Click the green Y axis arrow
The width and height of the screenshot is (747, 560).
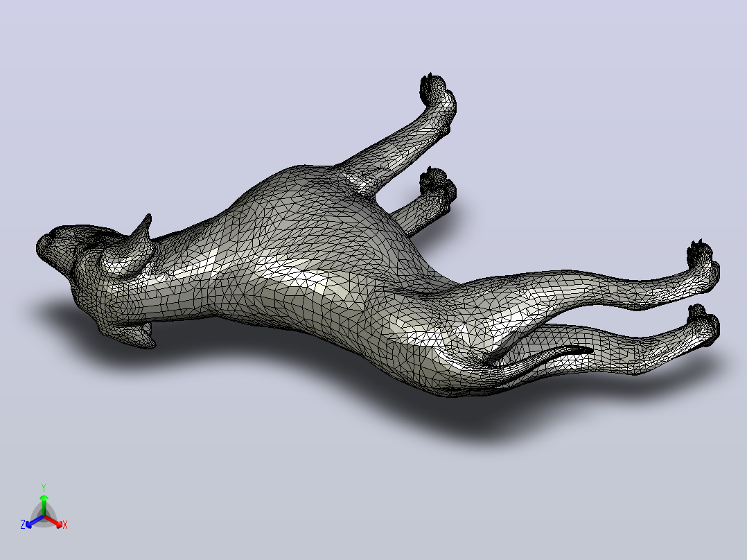(x=44, y=505)
